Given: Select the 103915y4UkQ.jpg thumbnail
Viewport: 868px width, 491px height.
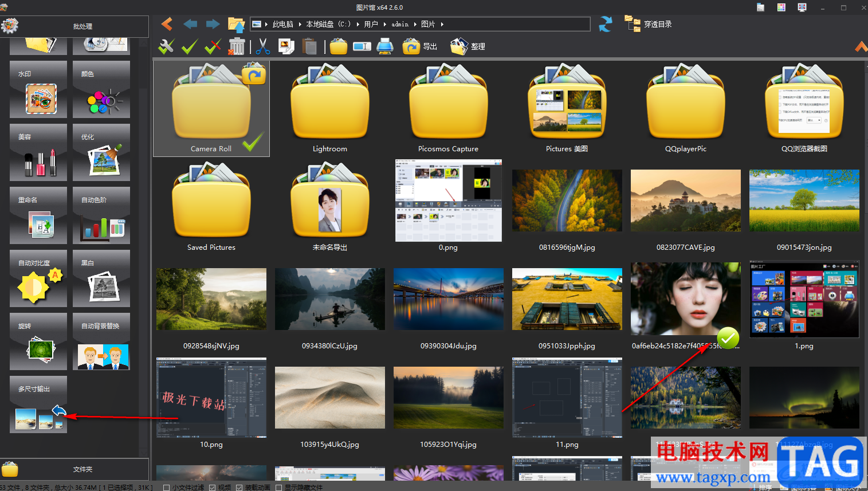Looking at the screenshot, I should tap(330, 398).
